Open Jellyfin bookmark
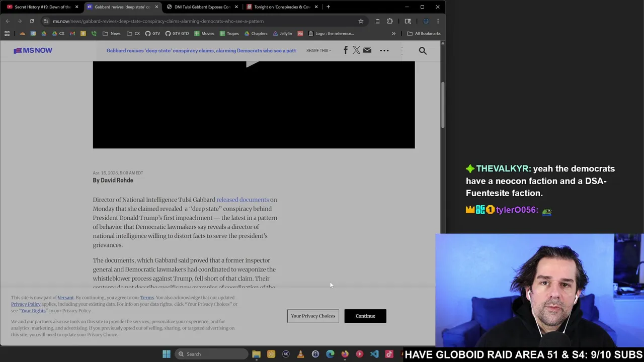Viewport: 644px width, 362px height. pyautogui.click(x=282, y=34)
